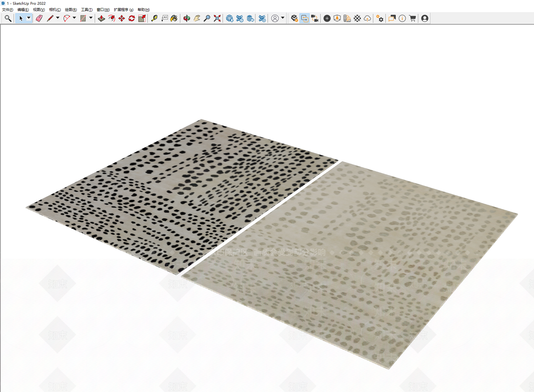Open the Enscape Feedback chat icon

tap(392, 18)
